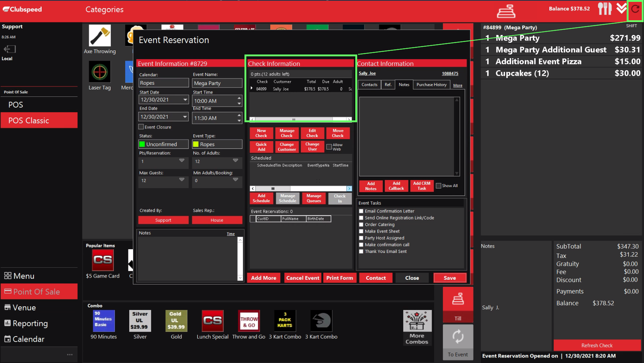The height and width of the screenshot is (363, 644).
Task: Open the Max Guests dropdown
Action: (182, 180)
